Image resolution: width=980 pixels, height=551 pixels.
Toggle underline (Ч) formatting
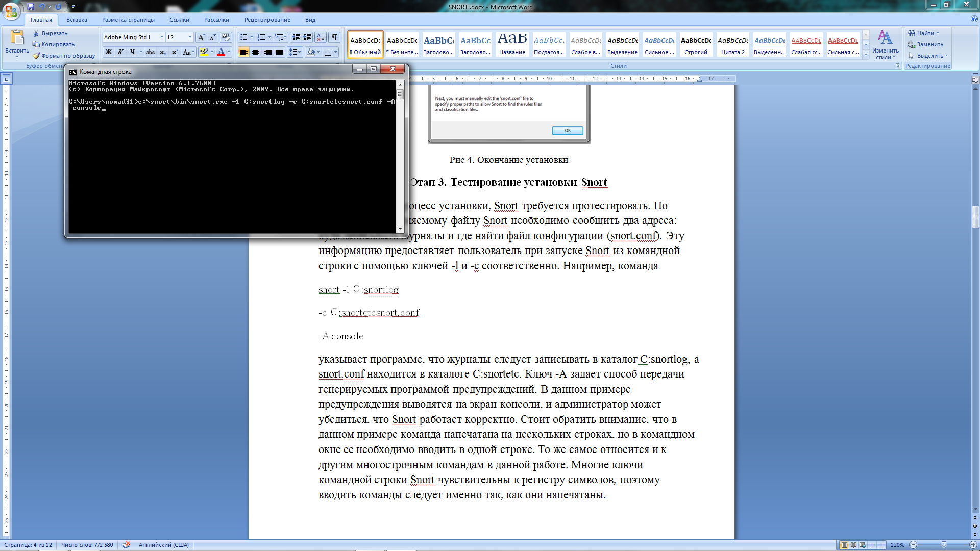tap(132, 52)
